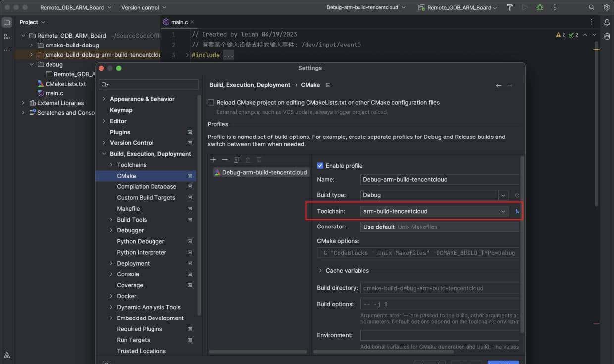614x364 pixels.
Task: Click the remove profile minus icon
Action: [x=225, y=160]
